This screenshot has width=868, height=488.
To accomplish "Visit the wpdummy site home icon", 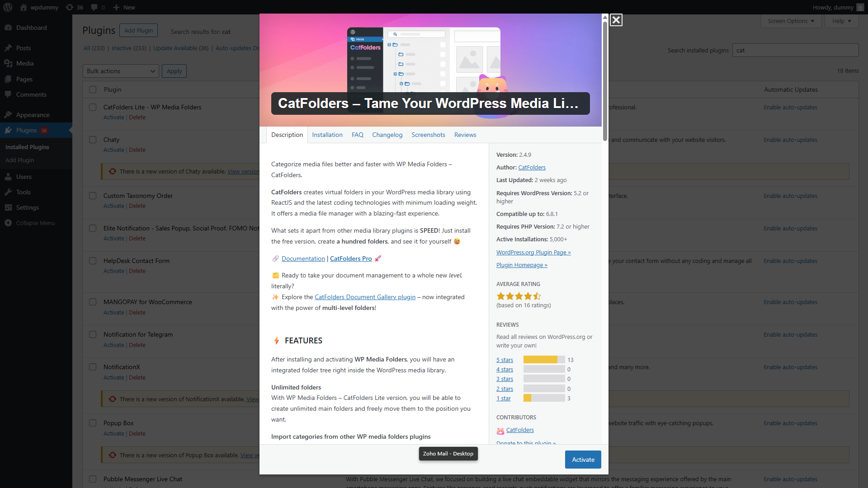I will point(24,7).
